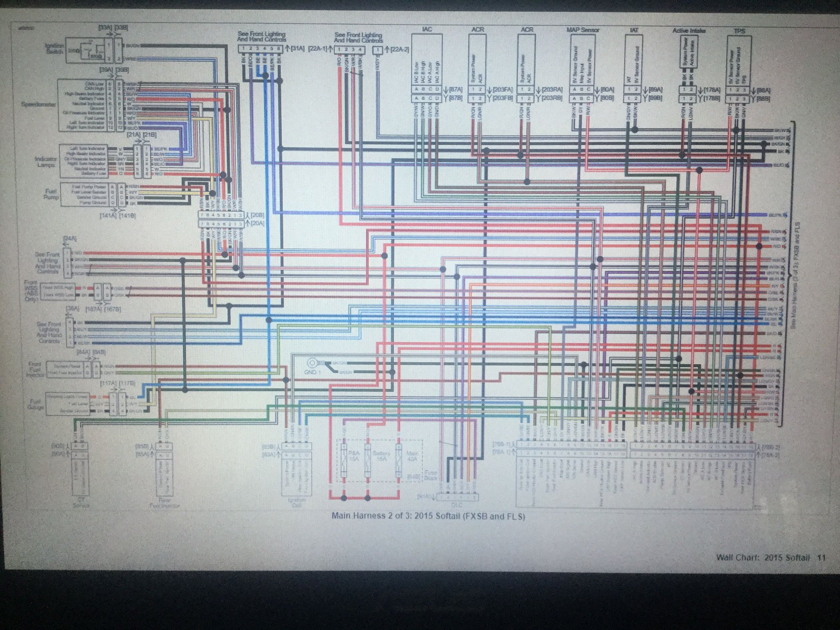840x630 pixels.
Task: Select connector label [24A]
Action: point(70,239)
